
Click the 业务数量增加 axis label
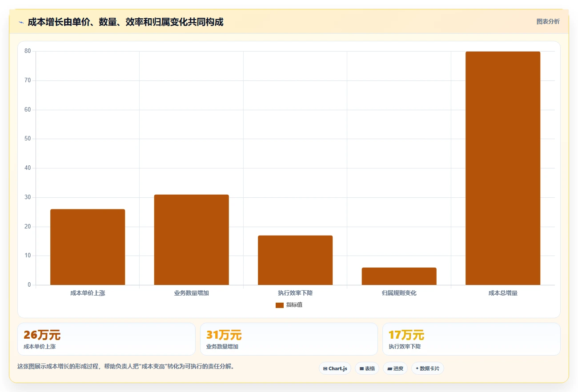coord(191,293)
